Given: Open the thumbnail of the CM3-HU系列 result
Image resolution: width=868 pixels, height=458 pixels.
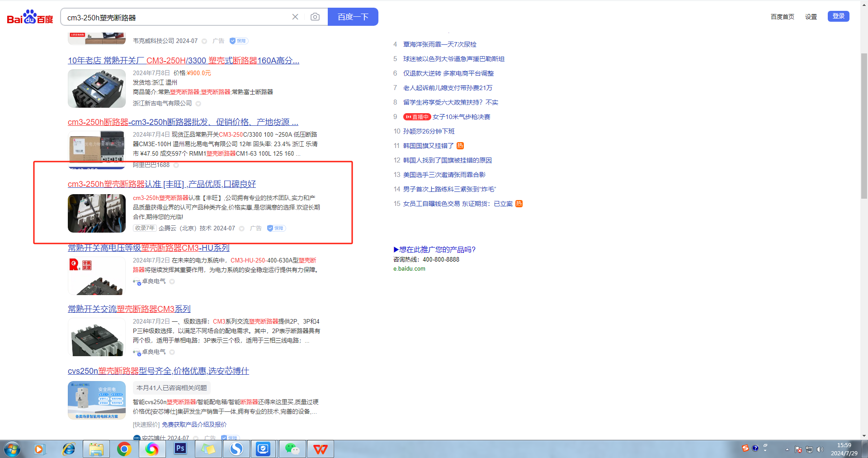Looking at the screenshot, I should (x=97, y=276).
